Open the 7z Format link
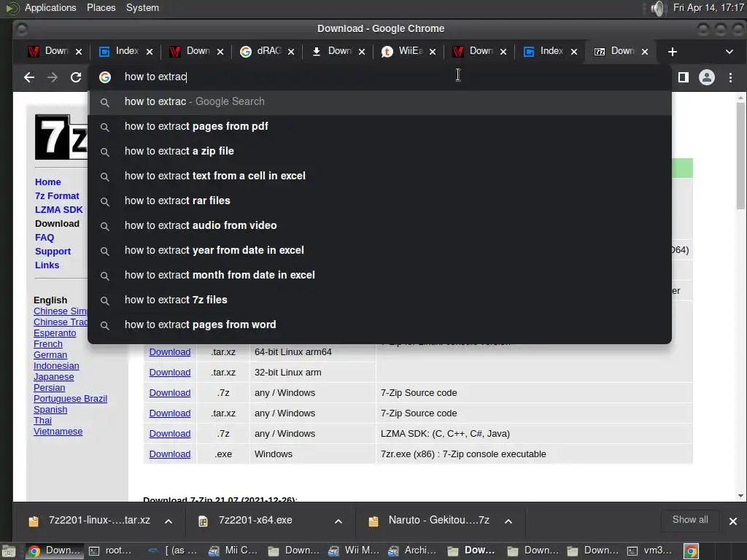 57,195
